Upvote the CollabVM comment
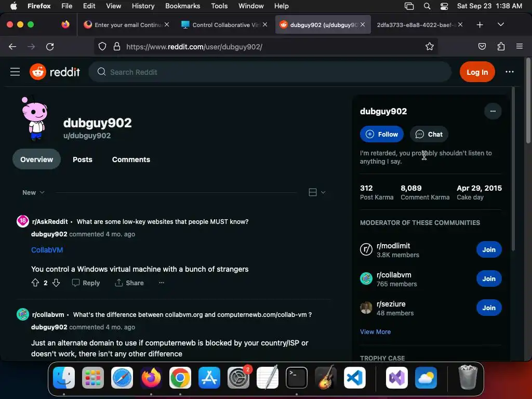Viewport: 532px width, 399px height. pyautogui.click(x=35, y=283)
